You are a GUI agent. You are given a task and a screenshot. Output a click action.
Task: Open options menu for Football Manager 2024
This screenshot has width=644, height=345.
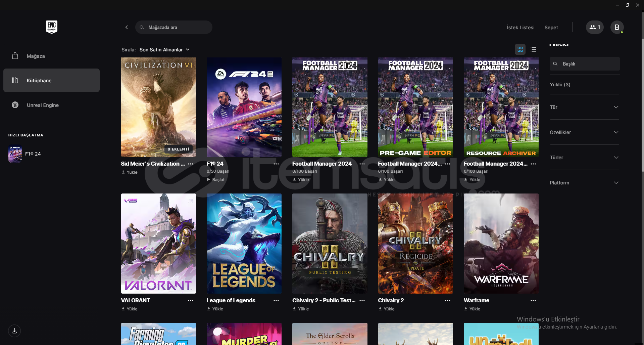click(x=362, y=164)
